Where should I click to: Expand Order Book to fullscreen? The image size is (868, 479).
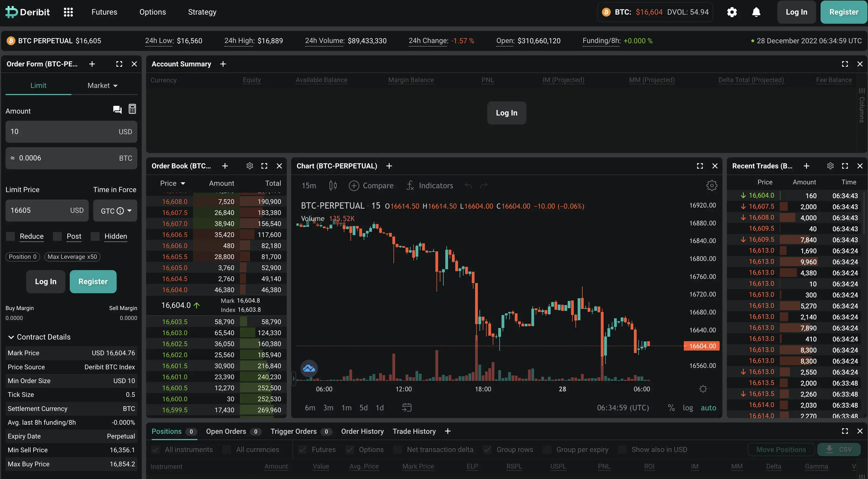click(x=264, y=166)
